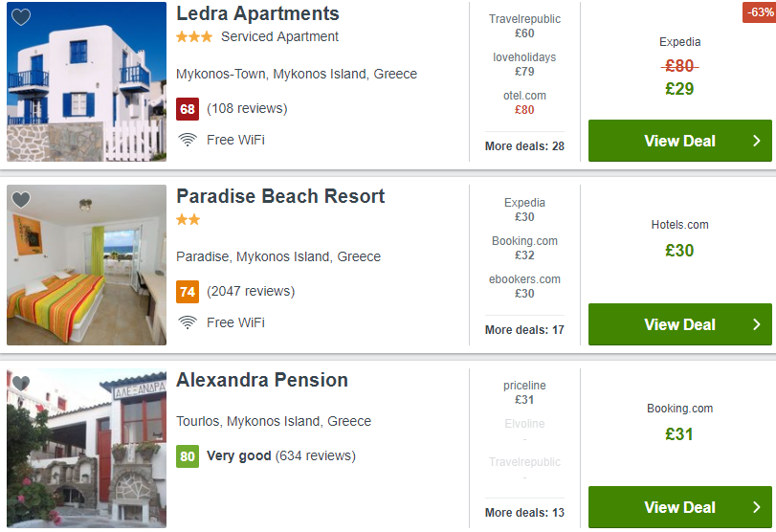Click the -63% discount badge
This screenshot has width=776, height=532.
(759, 11)
